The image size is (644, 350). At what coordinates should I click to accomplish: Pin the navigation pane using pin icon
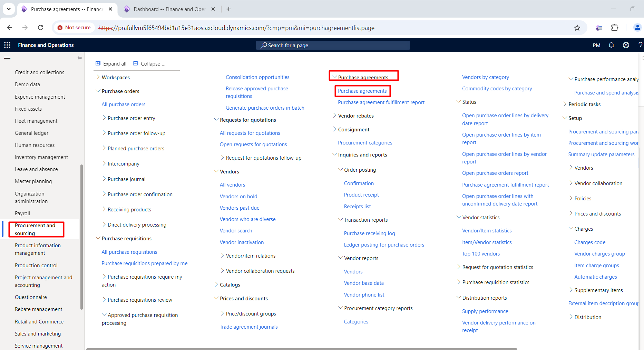click(79, 58)
